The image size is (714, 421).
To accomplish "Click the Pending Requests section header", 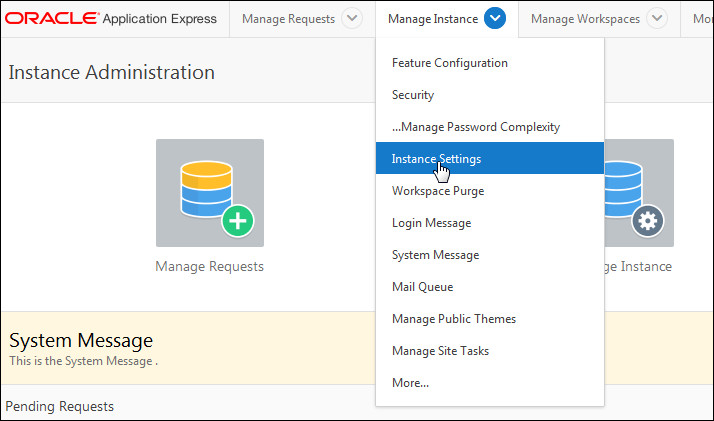I will [60, 406].
